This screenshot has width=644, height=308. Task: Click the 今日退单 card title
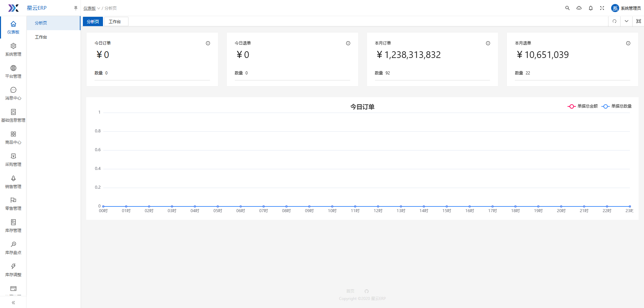[x=243, y=43]
